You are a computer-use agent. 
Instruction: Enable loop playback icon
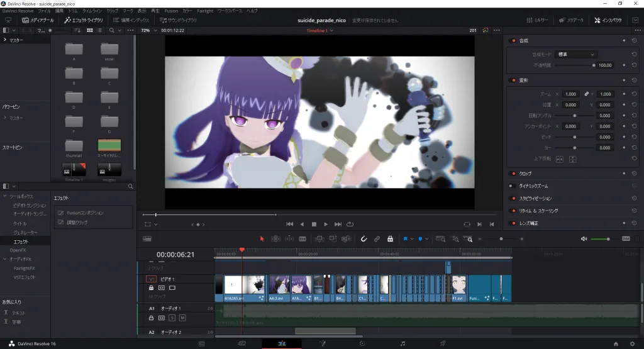click(350, 224)
